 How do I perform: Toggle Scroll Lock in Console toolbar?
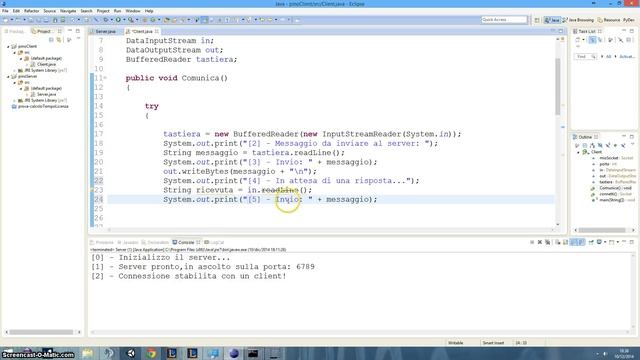click(x=566, y=242)
